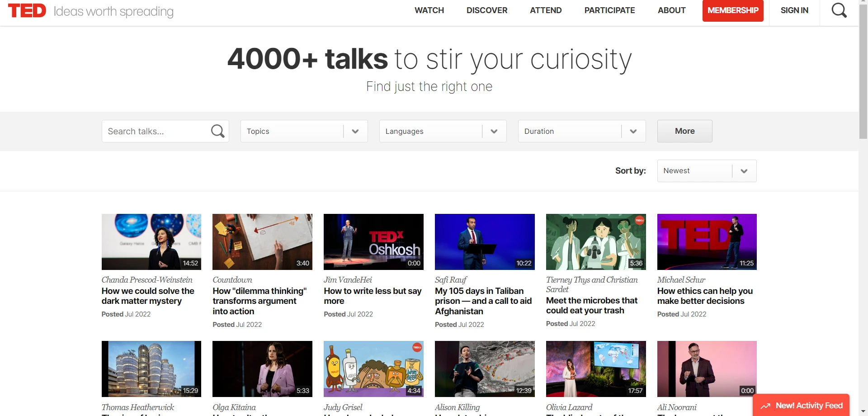Viewport: 868px width, 416px height.
Task: Open Safi Rauf talk thumbnail
Action: coord(485,242)
